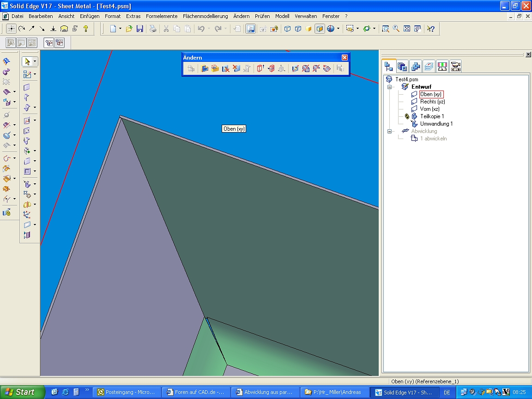Switch to Posteingang taskbar window
Image resolution: width=532 pixels, height=399 pixels.
tap(127, 392)
